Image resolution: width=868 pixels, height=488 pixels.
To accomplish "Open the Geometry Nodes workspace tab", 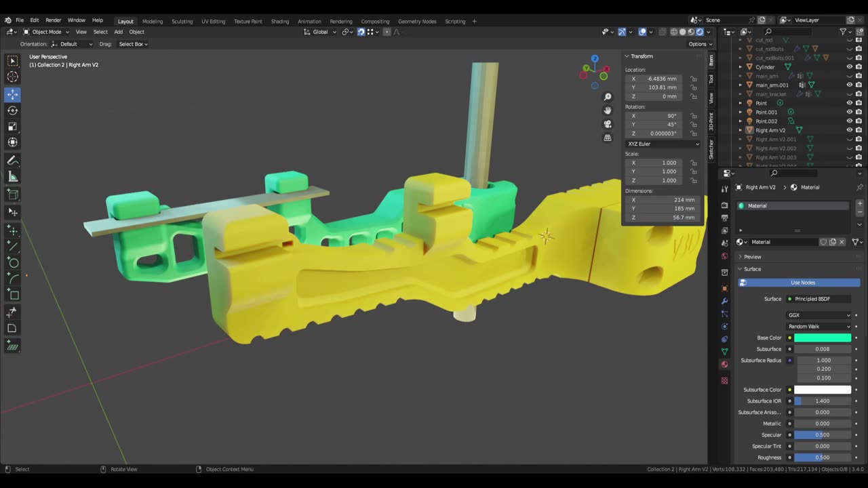I will (x=417, y=21).
